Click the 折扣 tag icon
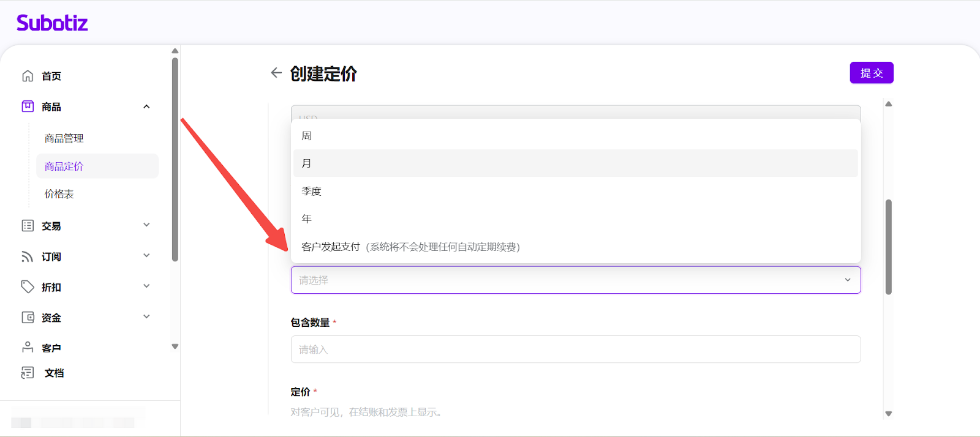This screenshot has width=980, height=437. (28, 287)
